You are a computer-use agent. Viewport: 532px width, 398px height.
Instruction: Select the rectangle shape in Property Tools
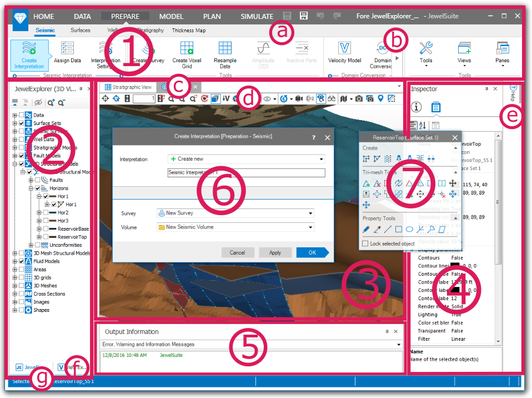399,229
